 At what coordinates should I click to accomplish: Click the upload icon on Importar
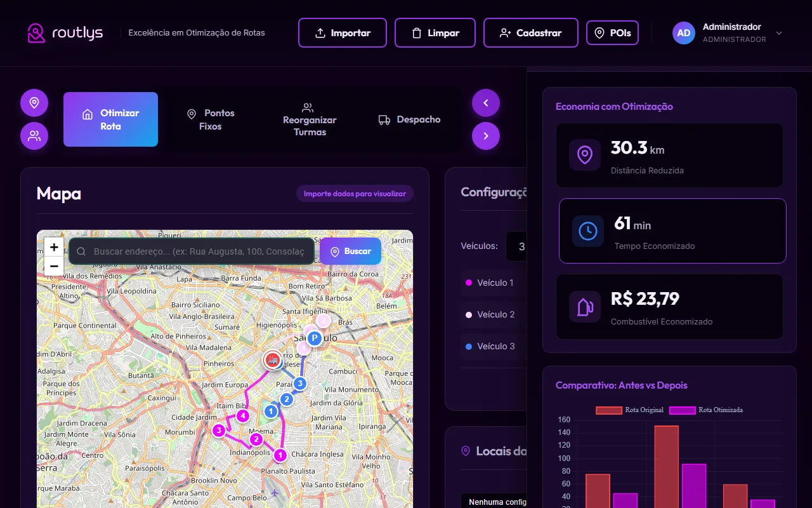pyautogui.click(x=320, y=33)
